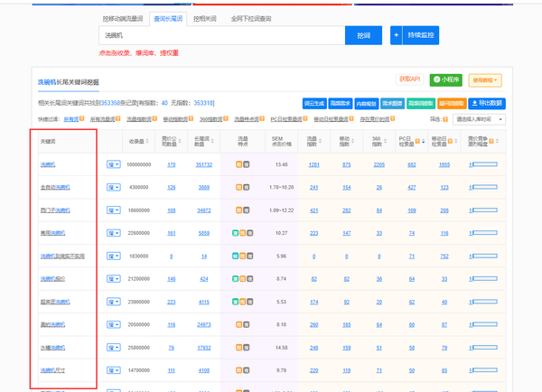Click the blue 挖词 search button
542x392 pixels.
[x=364, y=35]
